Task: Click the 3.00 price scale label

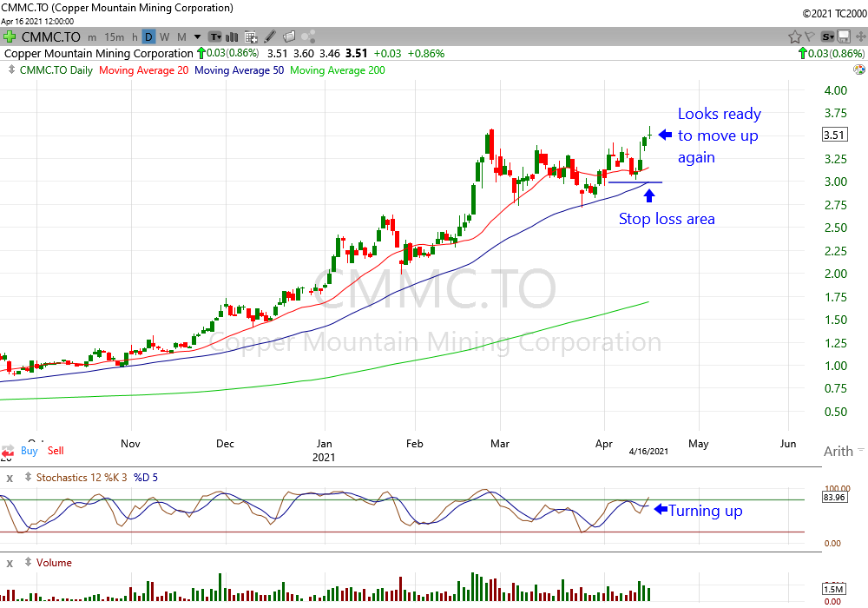Action: pyautogui.click(x=836, y=182)
